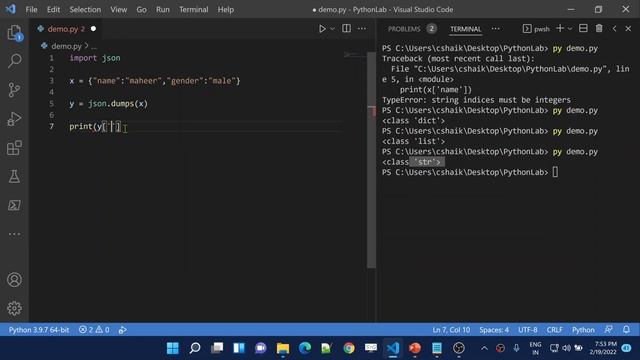Screen dimensions: 640x360
Task: Open the feedback icon in status bar
Action: [x=609, y=330]
